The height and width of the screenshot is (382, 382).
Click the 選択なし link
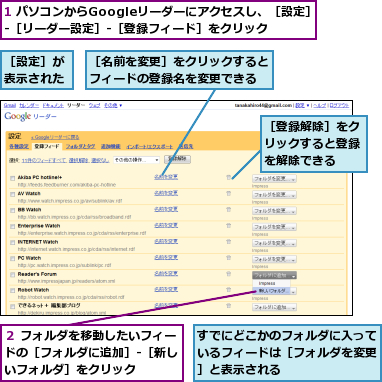(101, 160)
